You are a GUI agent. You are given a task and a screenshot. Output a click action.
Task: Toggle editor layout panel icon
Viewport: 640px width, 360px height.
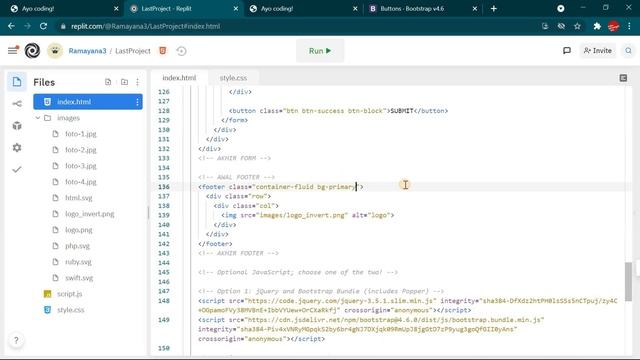coord(623,78)
